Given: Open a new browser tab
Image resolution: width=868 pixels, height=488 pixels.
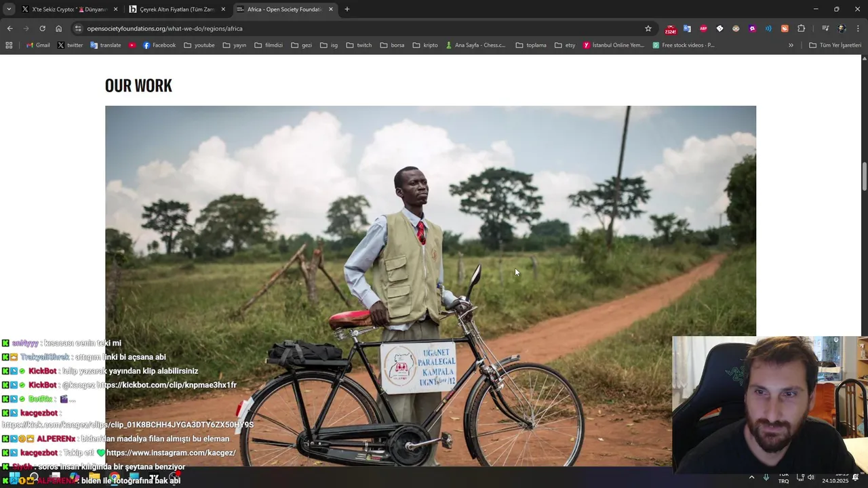Looking at the screenshot, I should [347, 9].
